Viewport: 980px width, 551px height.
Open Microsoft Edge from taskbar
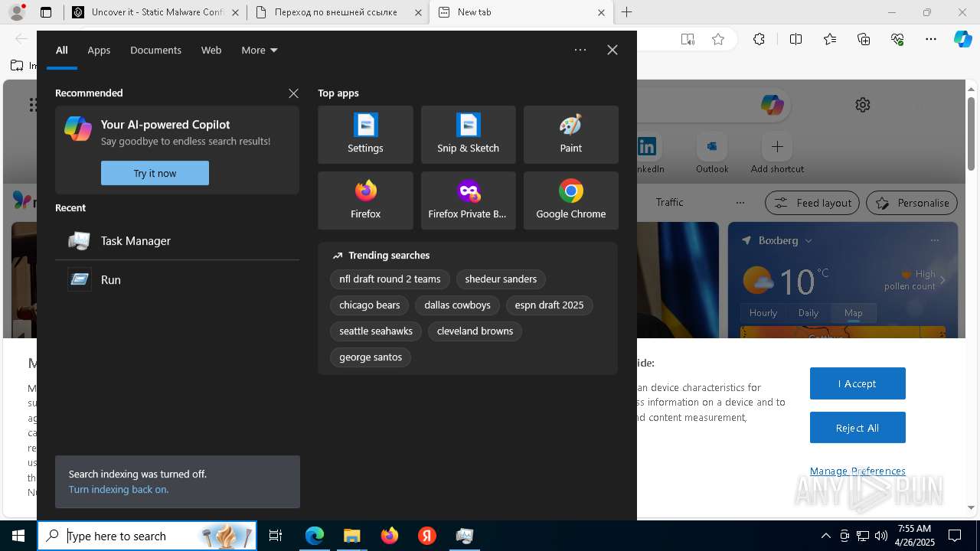(x=315, y=536)
